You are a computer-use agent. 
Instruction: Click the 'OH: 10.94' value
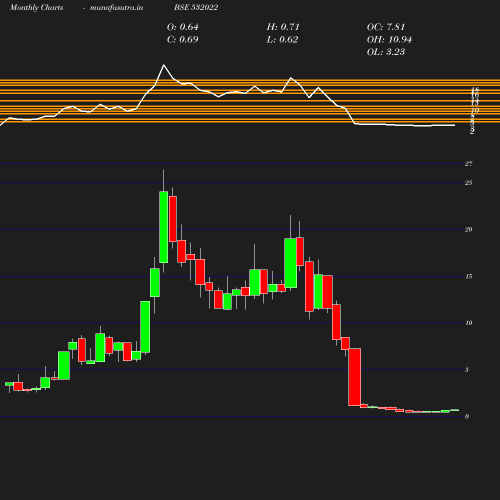click(389, 39)
